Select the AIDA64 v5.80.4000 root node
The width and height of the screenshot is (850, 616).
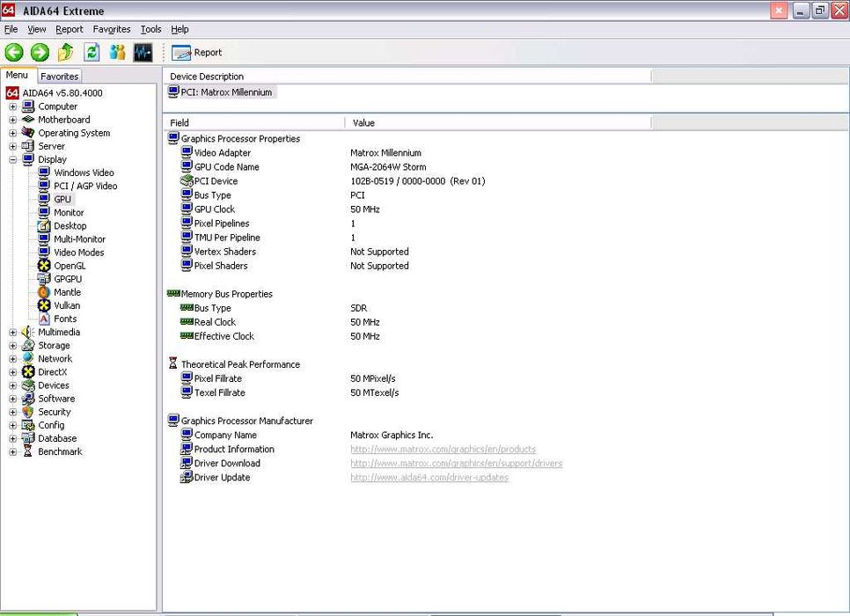pyautogui.click(x=62, y=93)
